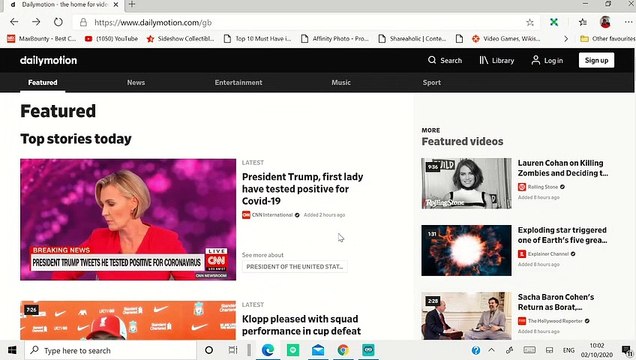Open the Mail app on taskbar
This screenshot has height=360, width=636.
tap(318, 350)
